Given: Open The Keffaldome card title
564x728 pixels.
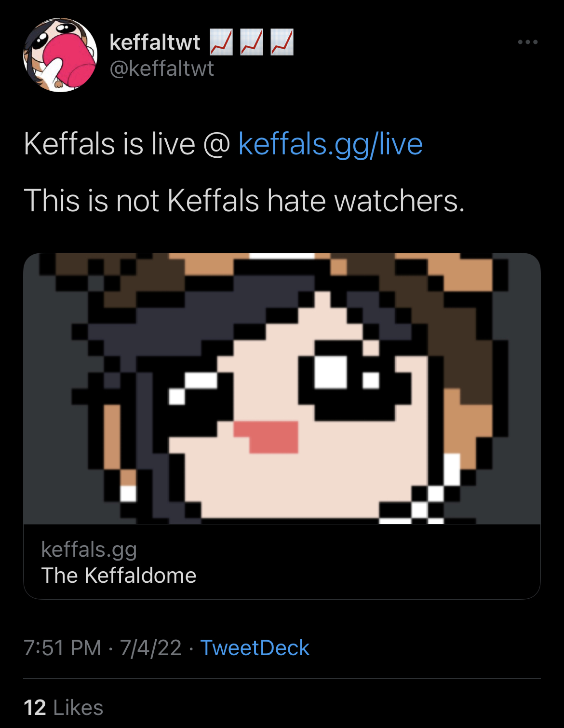Looking at the screenshot, I should [119, 576].
